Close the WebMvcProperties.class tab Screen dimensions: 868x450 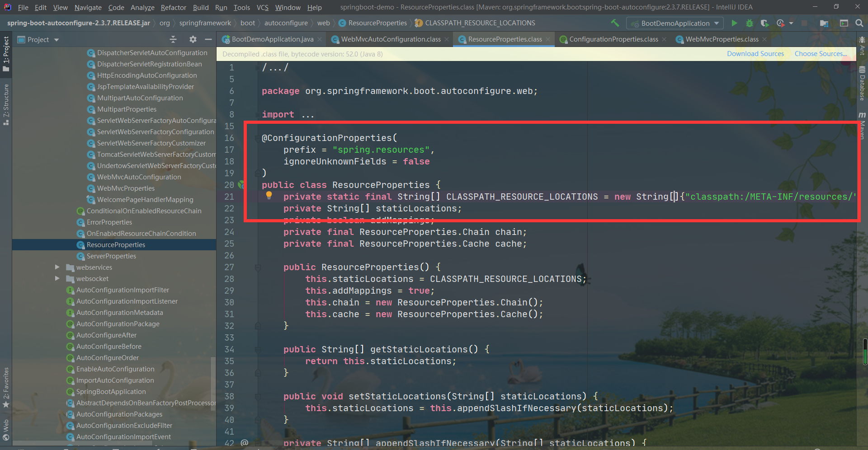coord(764,39)
